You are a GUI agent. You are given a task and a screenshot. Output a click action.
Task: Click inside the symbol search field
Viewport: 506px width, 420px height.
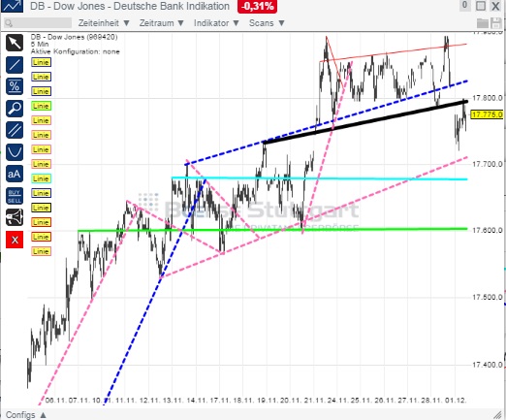[38, 23]
